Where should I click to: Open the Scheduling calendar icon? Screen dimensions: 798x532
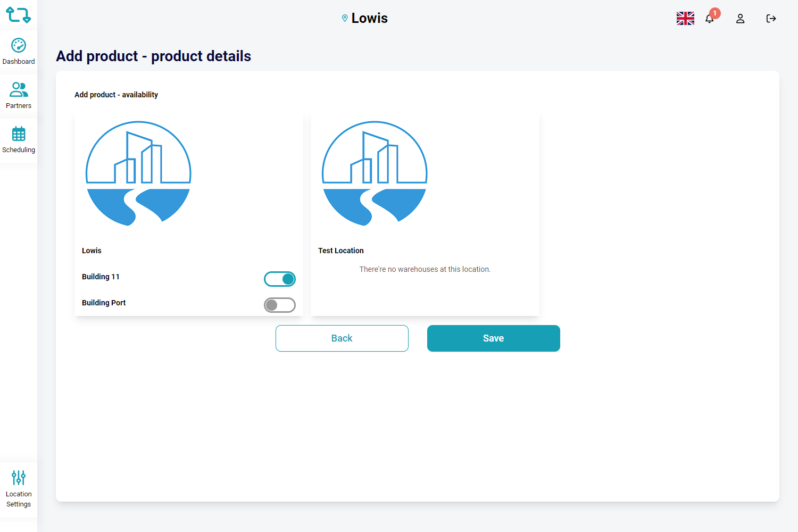click(x=19, y=134)
